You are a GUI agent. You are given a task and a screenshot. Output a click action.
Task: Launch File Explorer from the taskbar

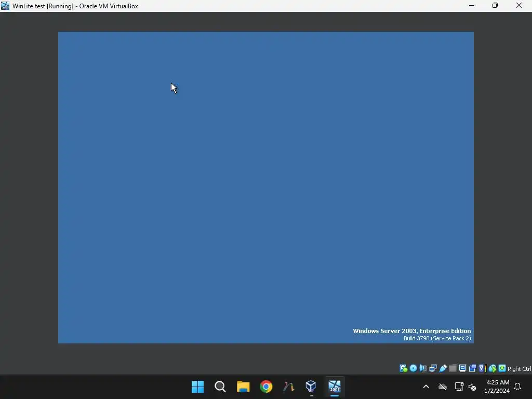click(x=243, y=387)
